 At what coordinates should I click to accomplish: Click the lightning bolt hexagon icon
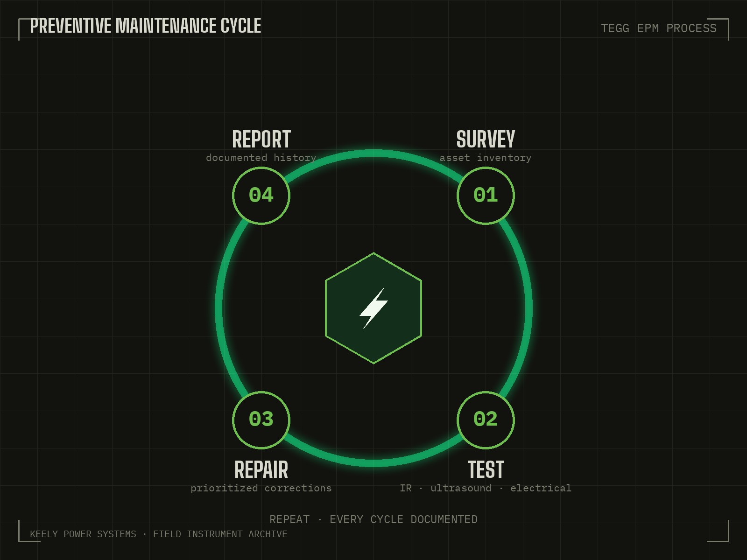click(373, 308)
